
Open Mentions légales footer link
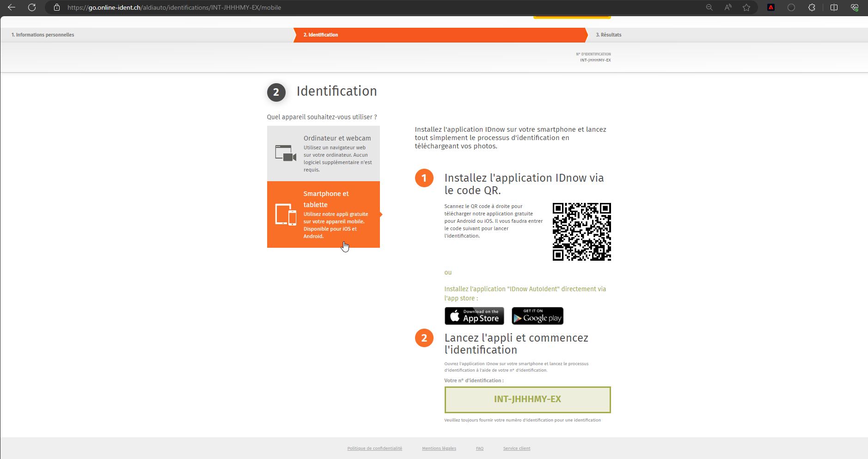[439, 448]
